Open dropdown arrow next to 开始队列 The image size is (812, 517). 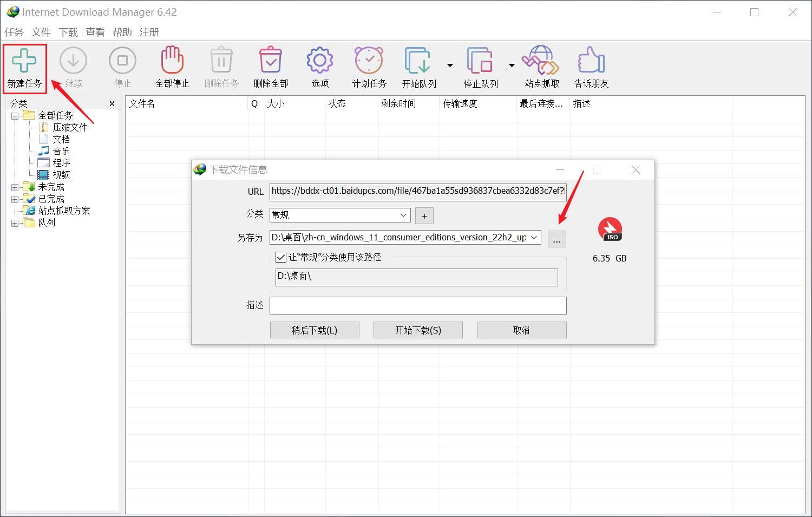450,66
